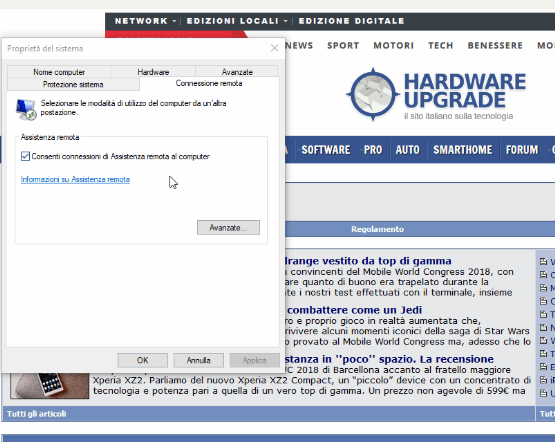Open the Avanzate tab in the dialog
The image size is (555, 442).
point(237,72)
